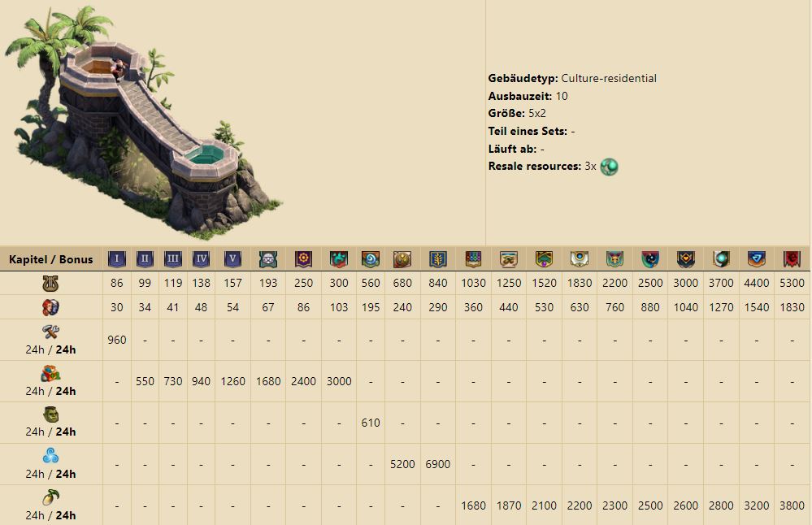Click the culture lyre icon
The height and width of the screenshot is (525, 812).
pyautogui.click(x=51, y=284)
